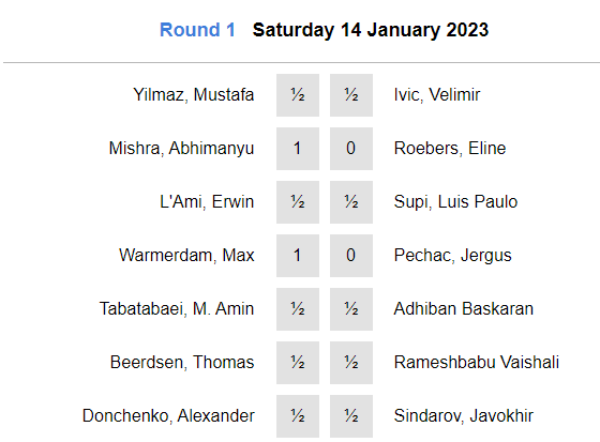Click L'Ami, Erwin player name
This screenshot has height=442, width=600.
click(207, 202)
